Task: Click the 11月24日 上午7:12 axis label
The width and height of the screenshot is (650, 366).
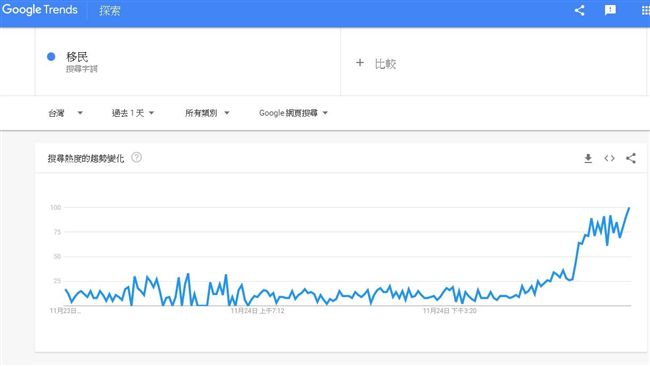Action: point(257,310)
